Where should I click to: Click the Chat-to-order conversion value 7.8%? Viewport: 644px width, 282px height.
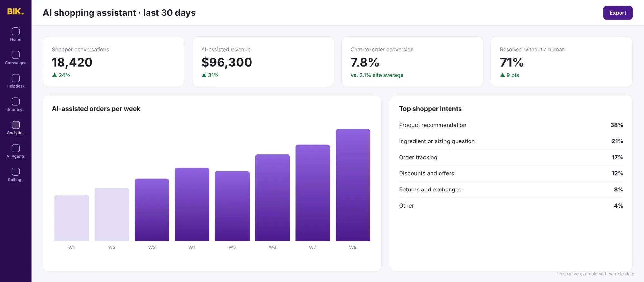pyautogui.click(x=365, y=62)
